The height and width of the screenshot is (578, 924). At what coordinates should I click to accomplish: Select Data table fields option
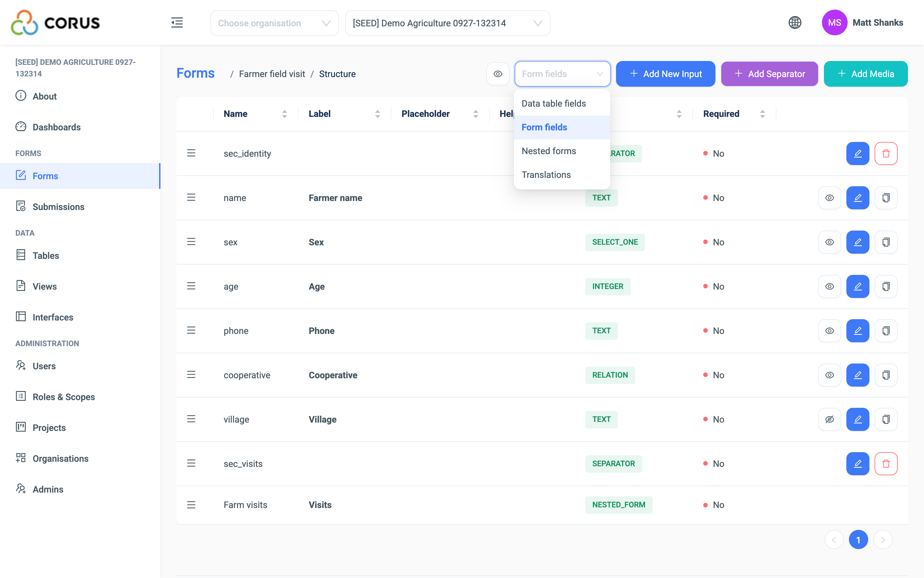click(562, 104)
